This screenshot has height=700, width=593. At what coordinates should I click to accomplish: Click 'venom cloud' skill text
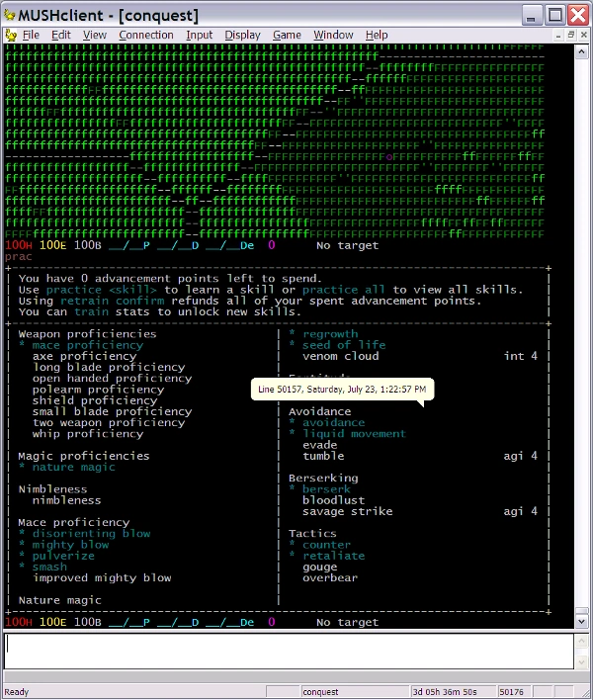pos(340,356)
